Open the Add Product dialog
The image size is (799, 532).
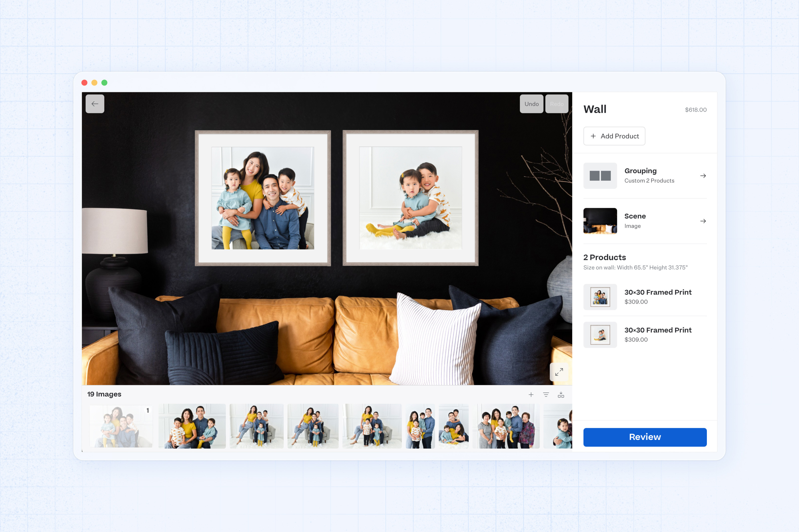click(614, 136)
